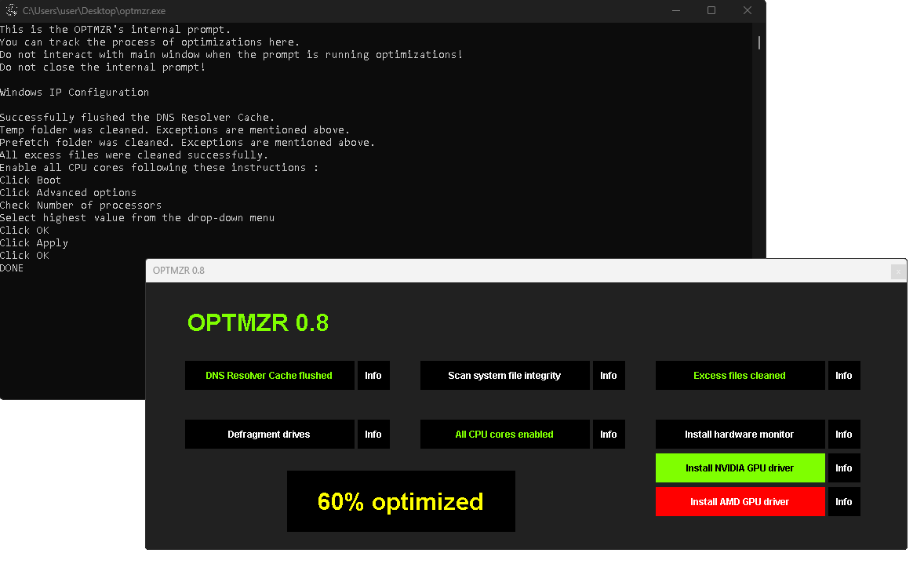This screenshot has width=924, height=564.
Task: Close the optmzr.exe console window
Action: pyautogui.click(x=748, y=11)
